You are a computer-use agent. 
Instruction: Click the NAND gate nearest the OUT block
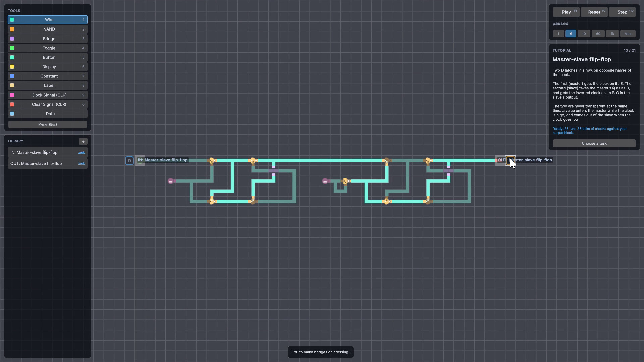(428, 161)
